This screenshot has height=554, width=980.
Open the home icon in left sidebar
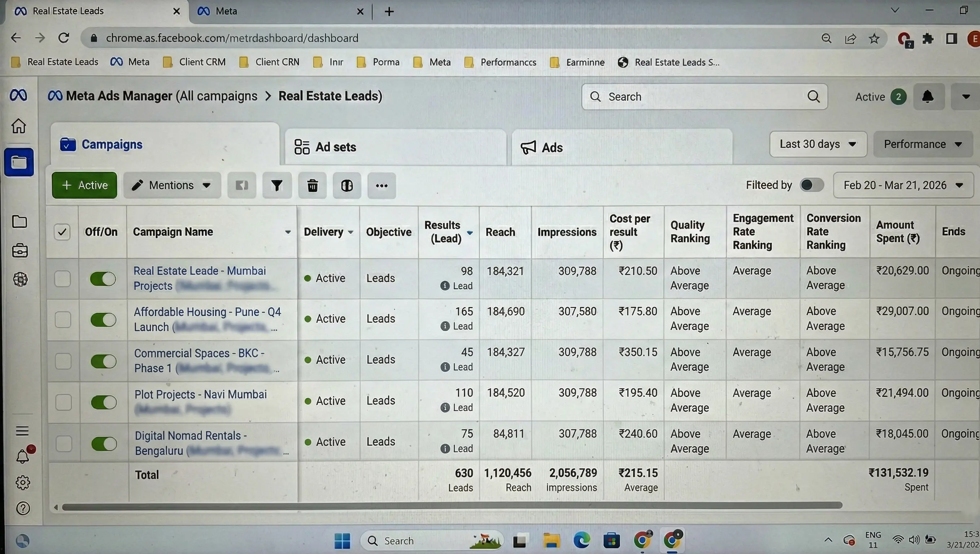tap(19, 126)
